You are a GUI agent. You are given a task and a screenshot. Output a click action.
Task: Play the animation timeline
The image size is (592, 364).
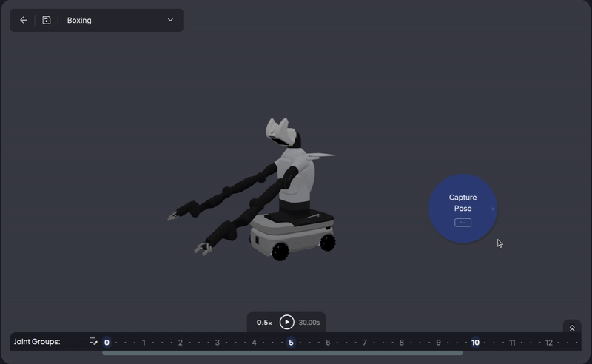287,322
